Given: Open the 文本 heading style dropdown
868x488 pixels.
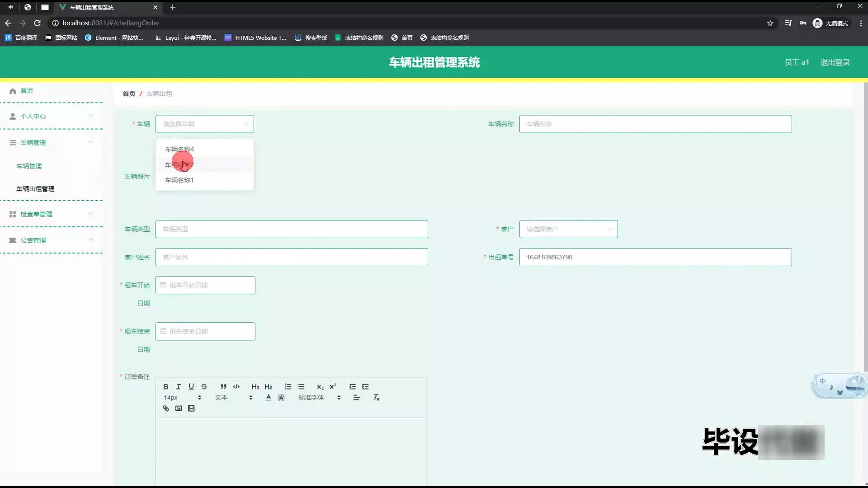Looking at the screenshot, I should pyautogui.click(x=233, y=398).
